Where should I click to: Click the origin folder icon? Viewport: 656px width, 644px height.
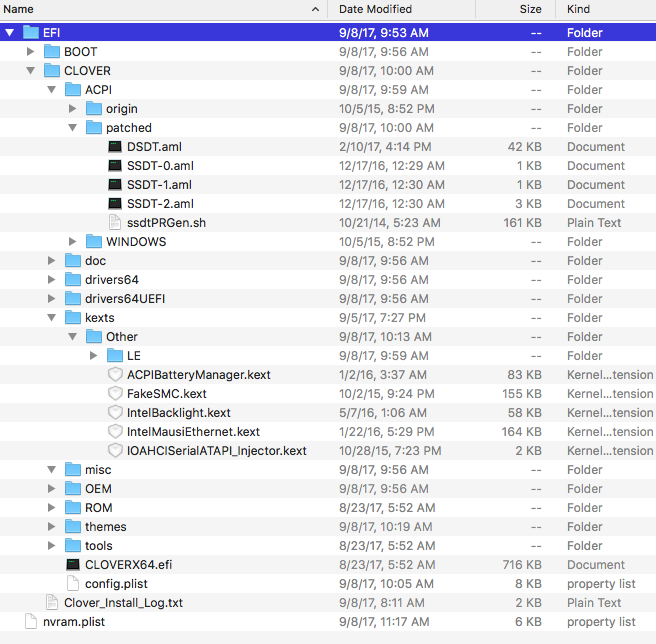[93, 108]
